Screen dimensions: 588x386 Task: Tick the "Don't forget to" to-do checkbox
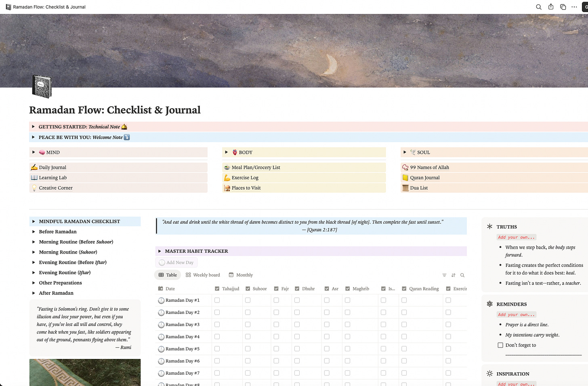coord(500,345)
